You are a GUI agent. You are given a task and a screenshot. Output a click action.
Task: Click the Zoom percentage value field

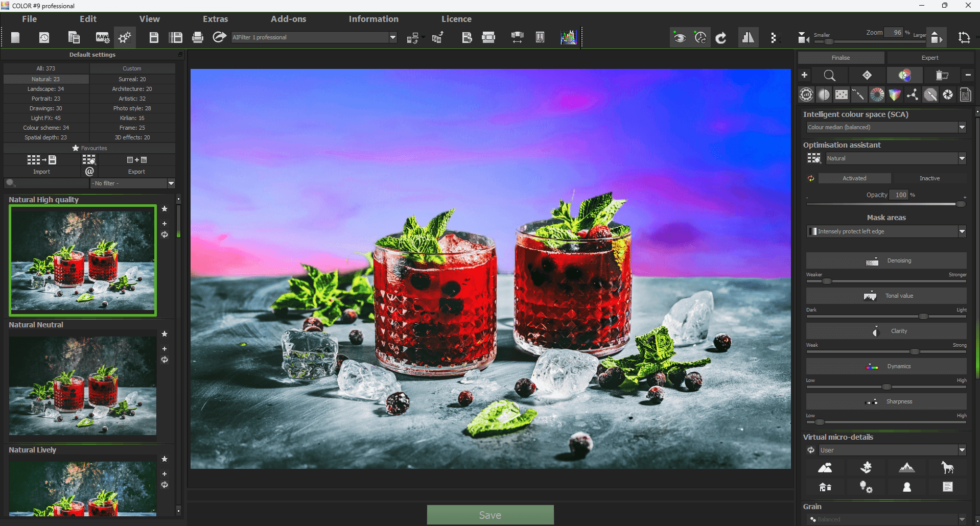point(894,32)
